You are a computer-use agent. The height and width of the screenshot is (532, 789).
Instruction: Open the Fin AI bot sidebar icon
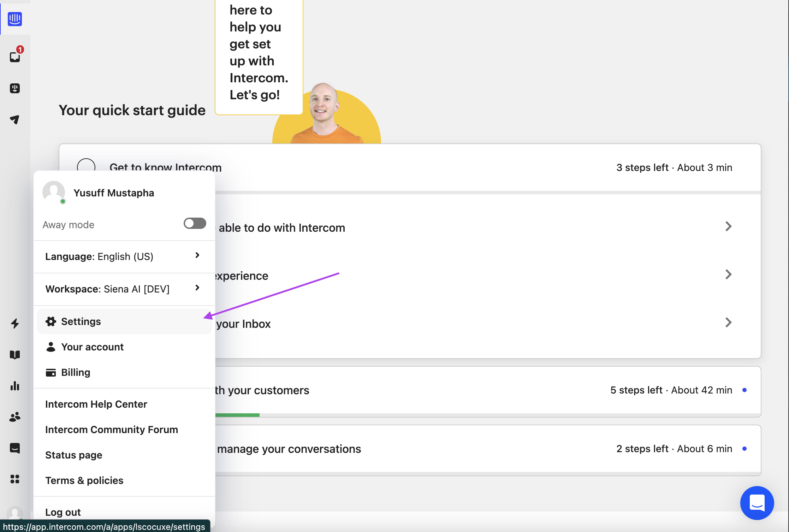pos(15,88)
